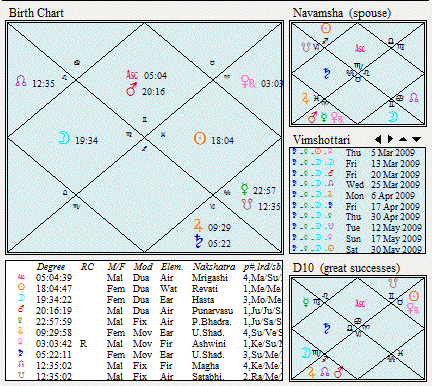
Task: Click the Vimshottari left arrow
Action: point(378,139)
